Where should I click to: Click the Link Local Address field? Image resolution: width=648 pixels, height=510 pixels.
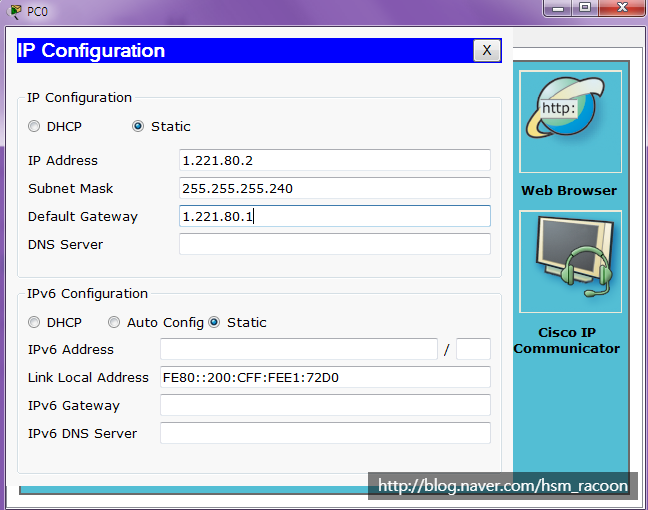pyautogui.click(x=325, y=377)
